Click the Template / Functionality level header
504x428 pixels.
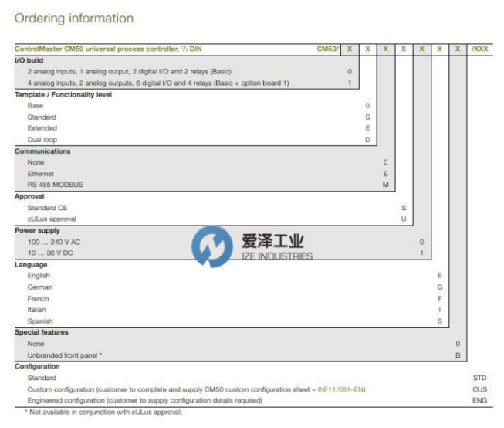pyautogui.click(x=63, y=94)
